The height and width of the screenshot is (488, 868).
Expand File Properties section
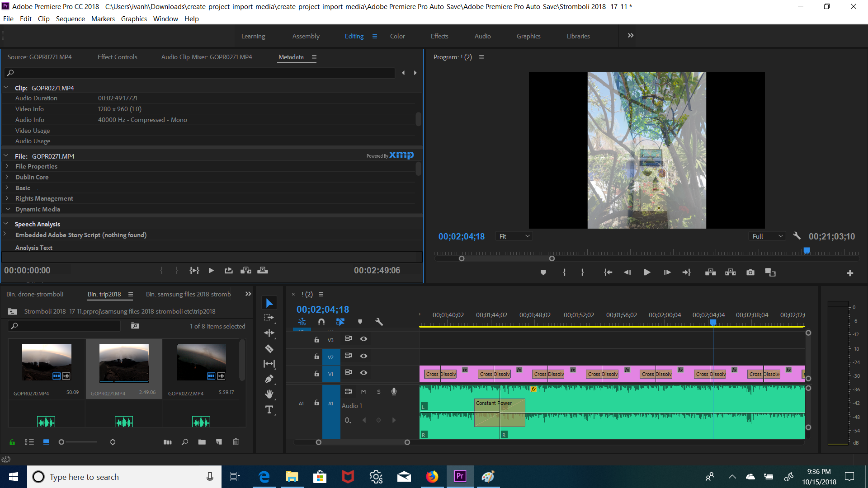pos(7,166)
